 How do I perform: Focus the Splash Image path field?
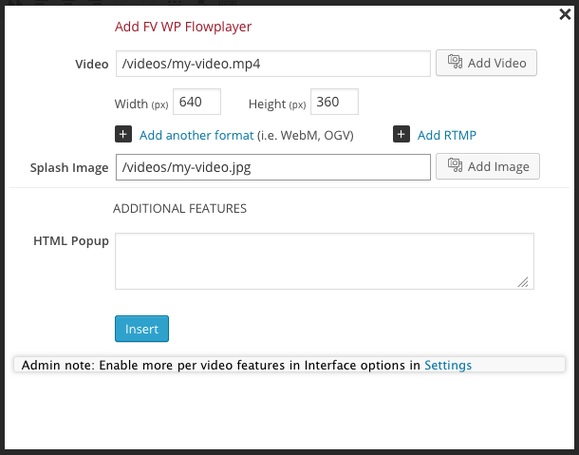tap(273, 167)
